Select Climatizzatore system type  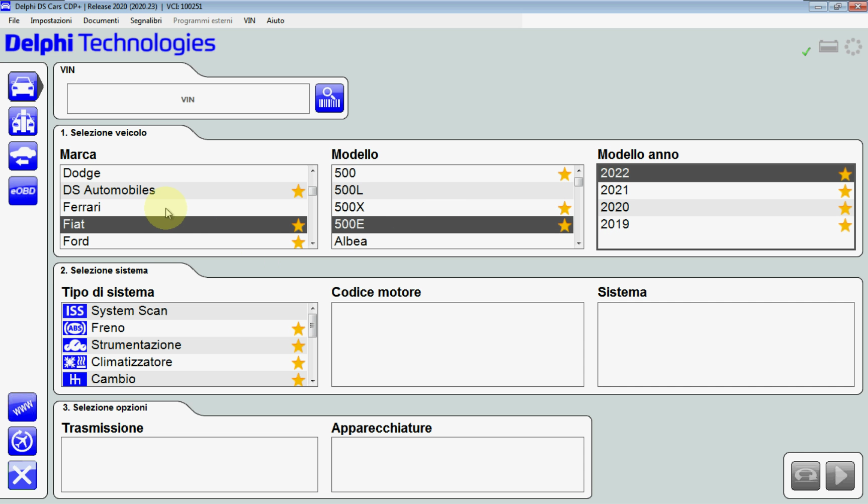pyautogui.click(x=185, y=362)
